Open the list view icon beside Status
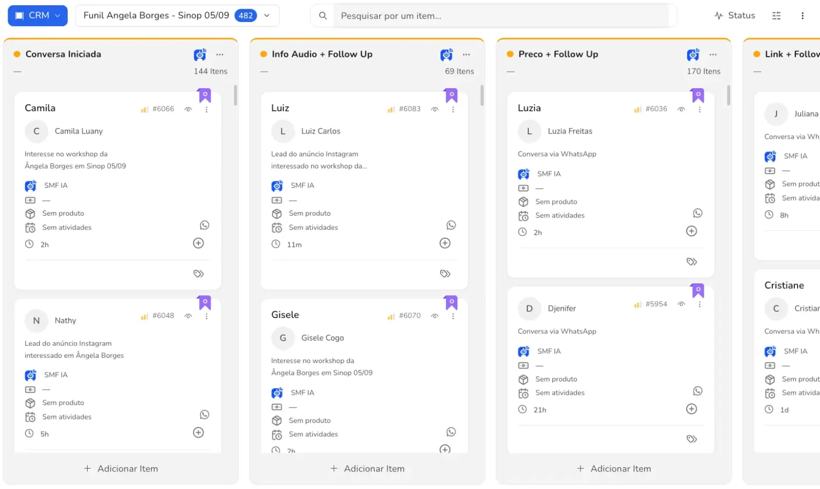 pos(777,16)
